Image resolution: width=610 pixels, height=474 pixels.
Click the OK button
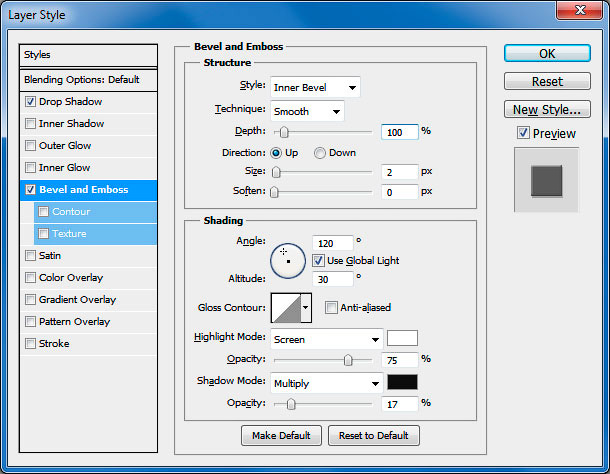pyautogui.click(x=547, y=53)
